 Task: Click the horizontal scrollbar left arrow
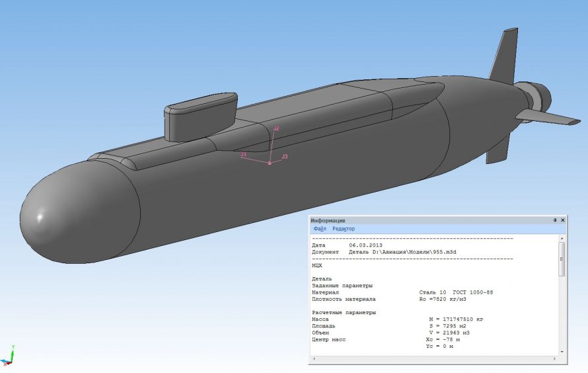(x=314, y=358)
